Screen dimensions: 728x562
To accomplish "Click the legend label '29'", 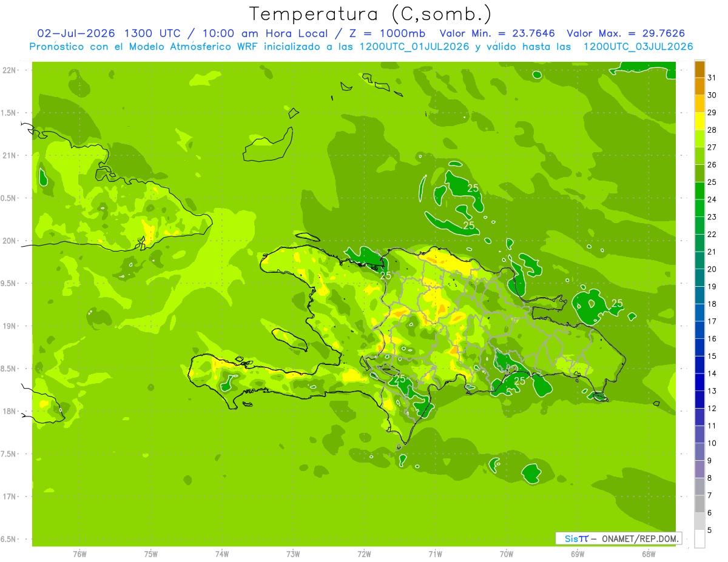I will (x=712, y=113).
